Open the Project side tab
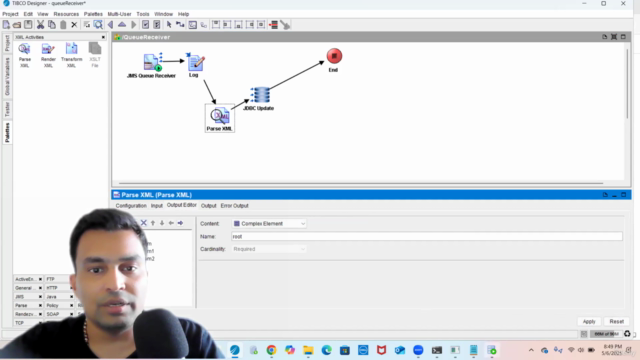This screenshot has height=360, width=640. (x=7, y=43)
